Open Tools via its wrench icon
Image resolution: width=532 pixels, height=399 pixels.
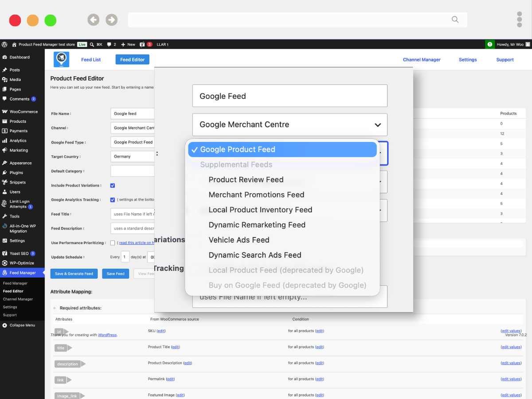4,216
